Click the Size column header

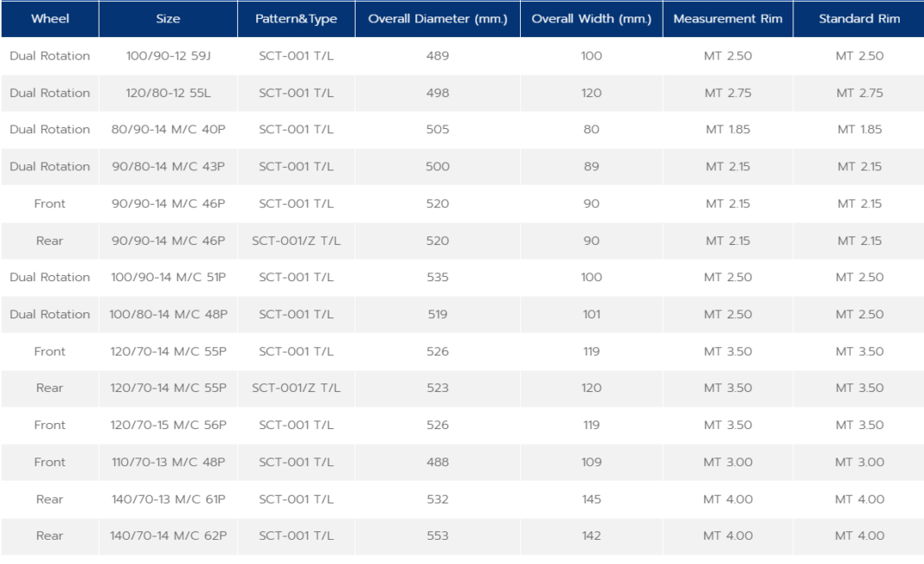pyautogui.click(x=168, y=19)
